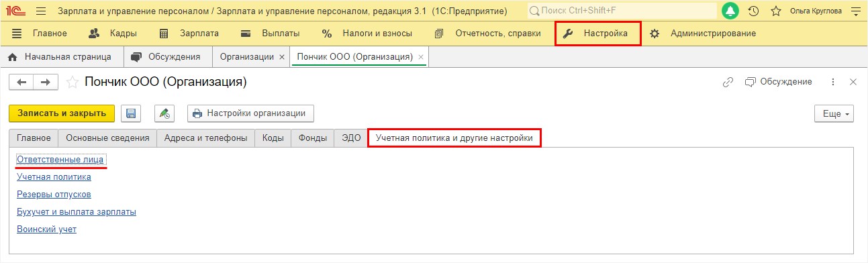Open Учетная политика link
Screen dimensions: 868x263
54,177
